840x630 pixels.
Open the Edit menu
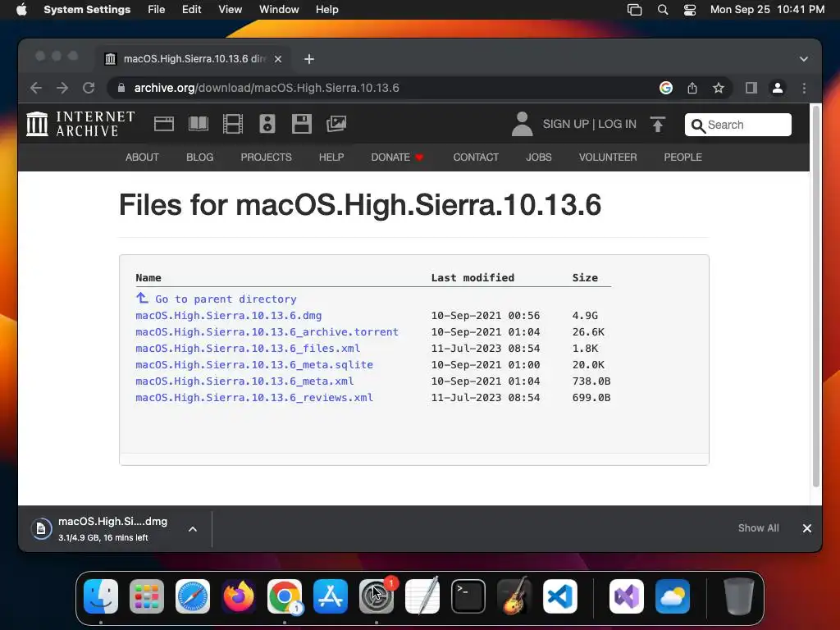[x=191, y=10]
